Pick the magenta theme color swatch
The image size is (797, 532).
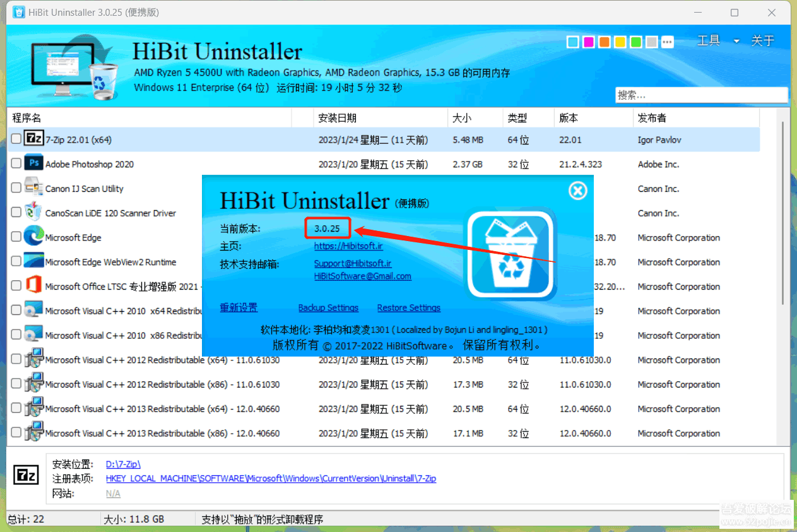pos(588,42)
